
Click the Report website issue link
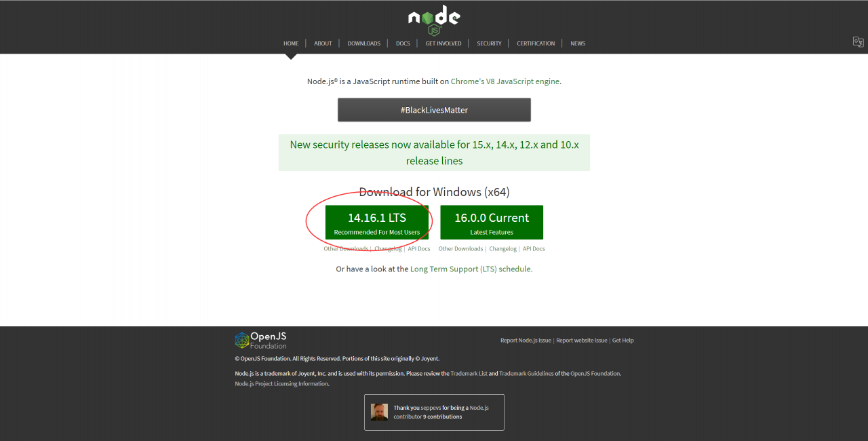pyautogui.click(x=582, y=341)
